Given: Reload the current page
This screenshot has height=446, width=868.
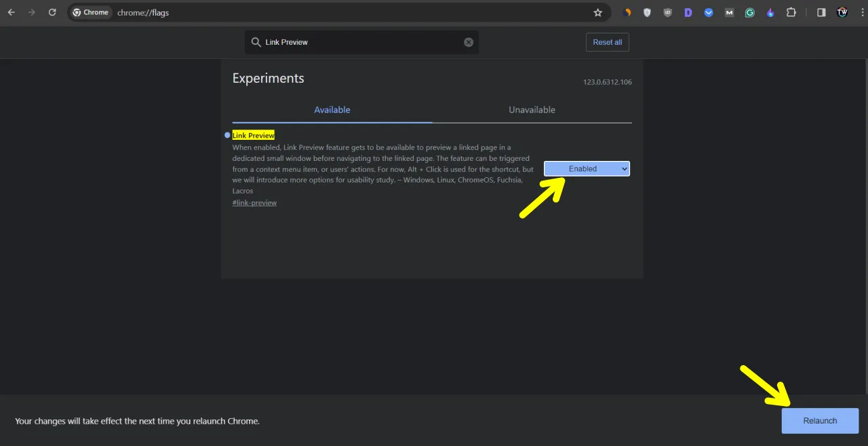Looking at the screenshot, I should (x=52, y=12).
